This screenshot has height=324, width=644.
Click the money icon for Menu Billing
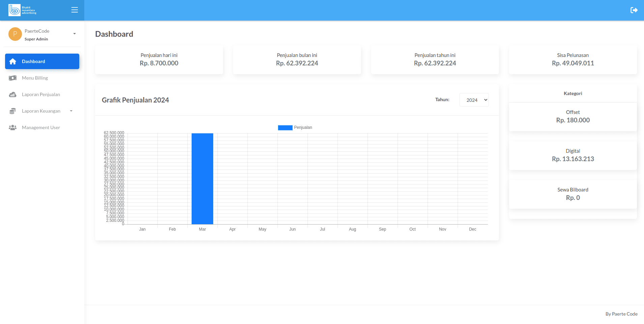click(x=13, y=78)
